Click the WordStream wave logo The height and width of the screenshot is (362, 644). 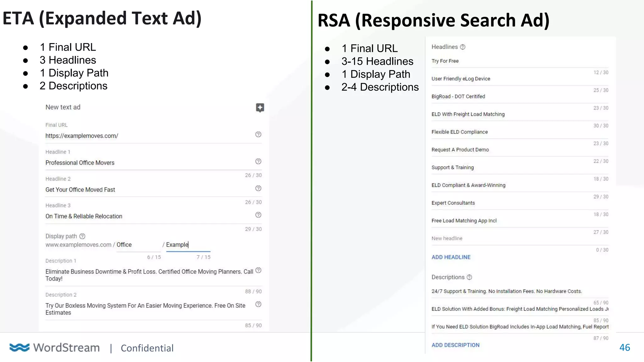[19, 348]
